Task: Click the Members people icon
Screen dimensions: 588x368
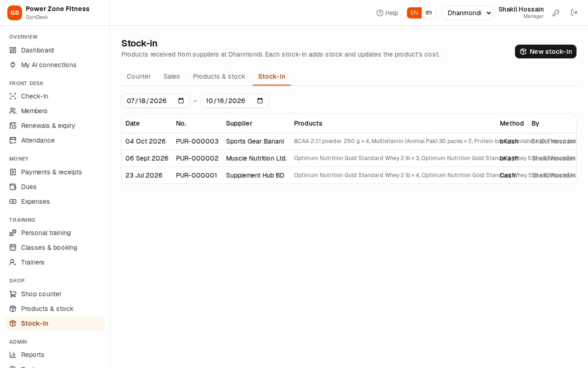Action: (x=13, y=111)
